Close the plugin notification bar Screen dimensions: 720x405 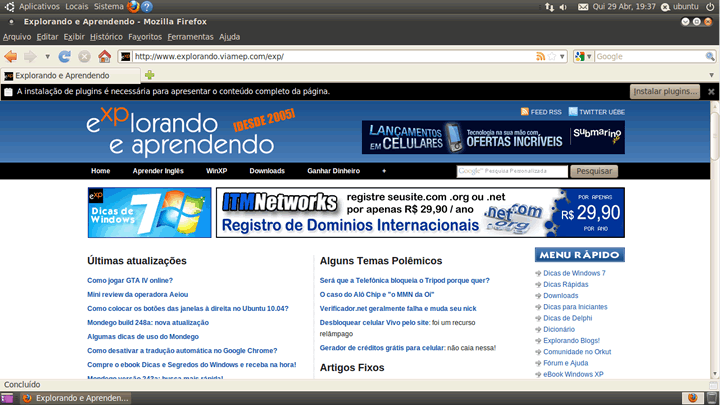point(711,92)
